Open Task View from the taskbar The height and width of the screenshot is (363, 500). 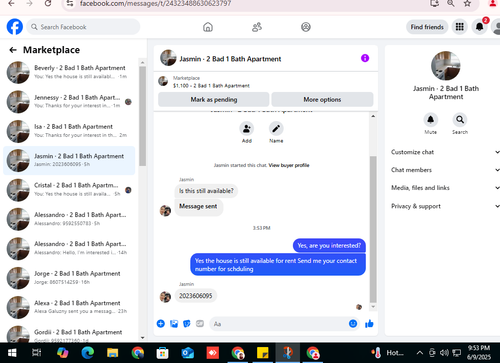36,353
